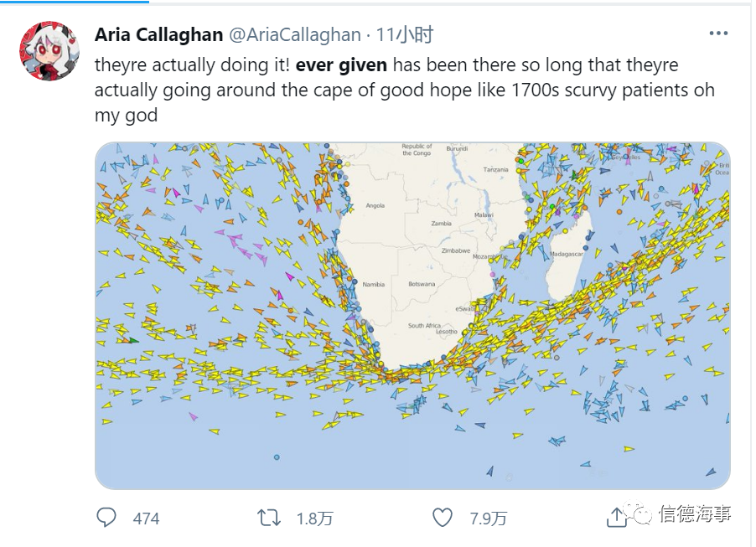Click the share upload icon
The height and width of the screenshot is (547, 756).
click(616, 518)
